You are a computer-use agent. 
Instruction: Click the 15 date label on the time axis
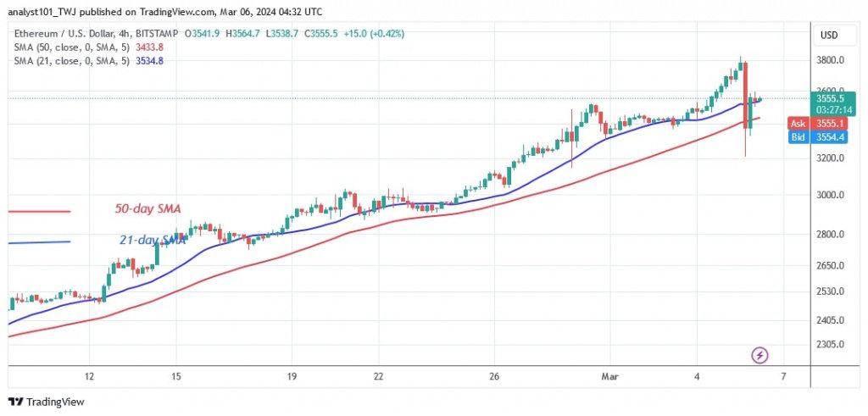point(175,376)
